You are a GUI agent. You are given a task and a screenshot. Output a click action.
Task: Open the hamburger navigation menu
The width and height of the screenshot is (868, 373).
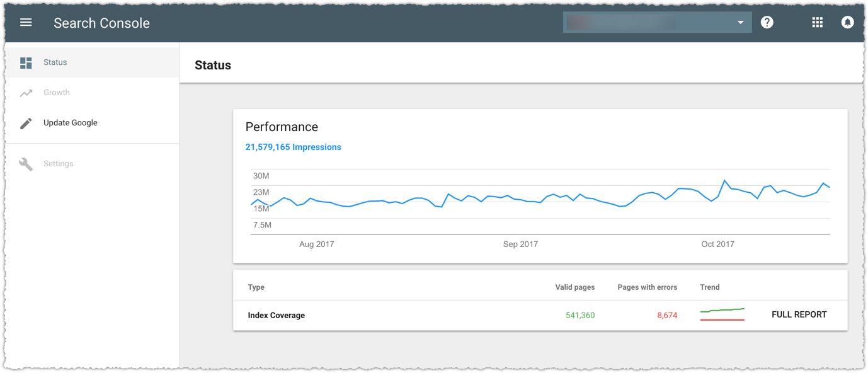[26, 23]
